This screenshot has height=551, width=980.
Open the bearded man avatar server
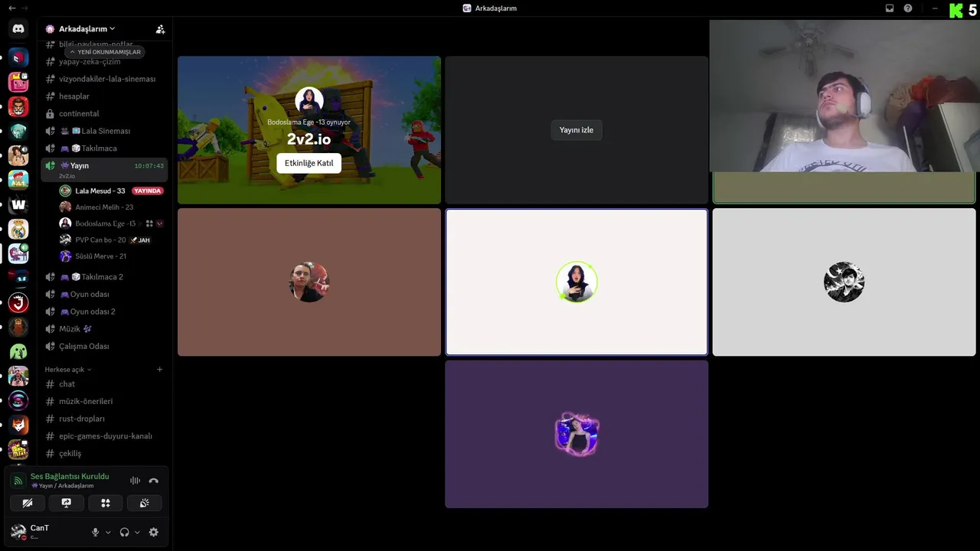[x=18, y=106]
